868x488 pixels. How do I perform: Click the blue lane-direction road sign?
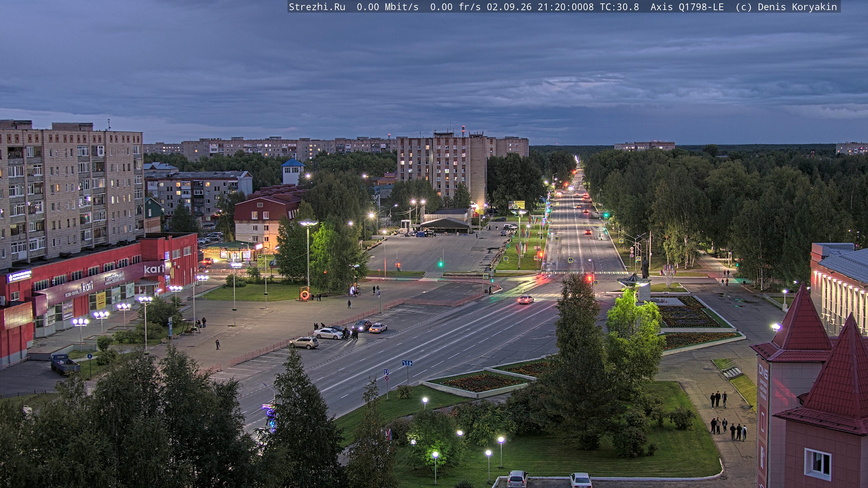click(407, 363)
